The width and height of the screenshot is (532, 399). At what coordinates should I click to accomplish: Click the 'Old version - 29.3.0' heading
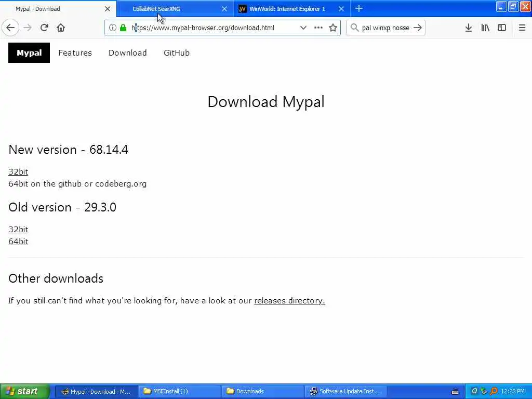62,207
